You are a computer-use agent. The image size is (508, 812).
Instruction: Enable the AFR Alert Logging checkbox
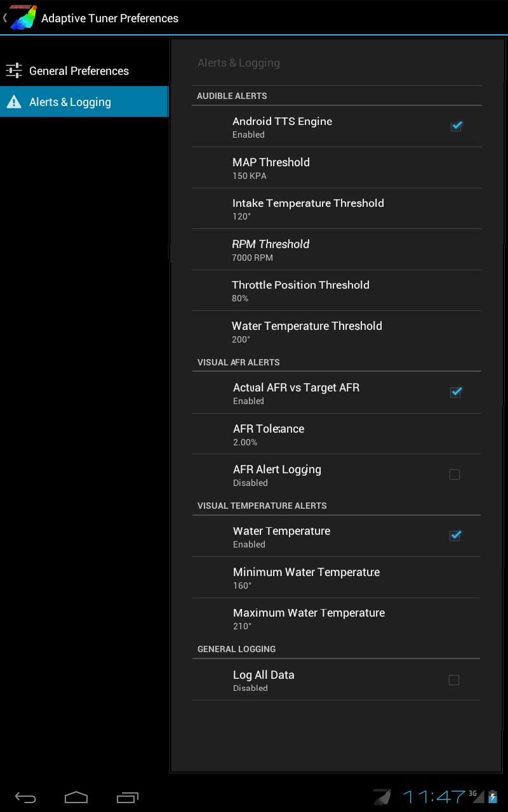pos(455,475)
